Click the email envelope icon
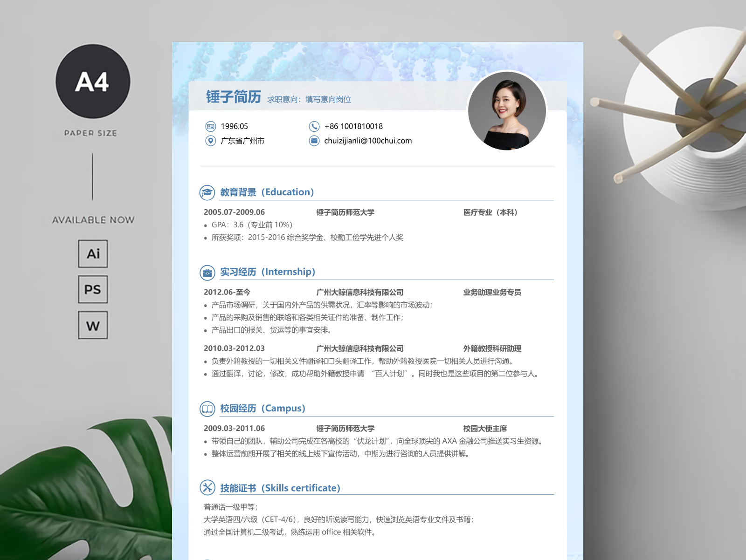The image size is (746, 560). point(314,141)
